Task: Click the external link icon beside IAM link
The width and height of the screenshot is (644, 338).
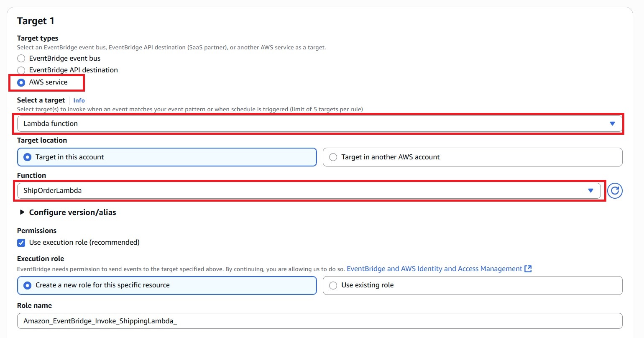Action: tap(528, 269)
